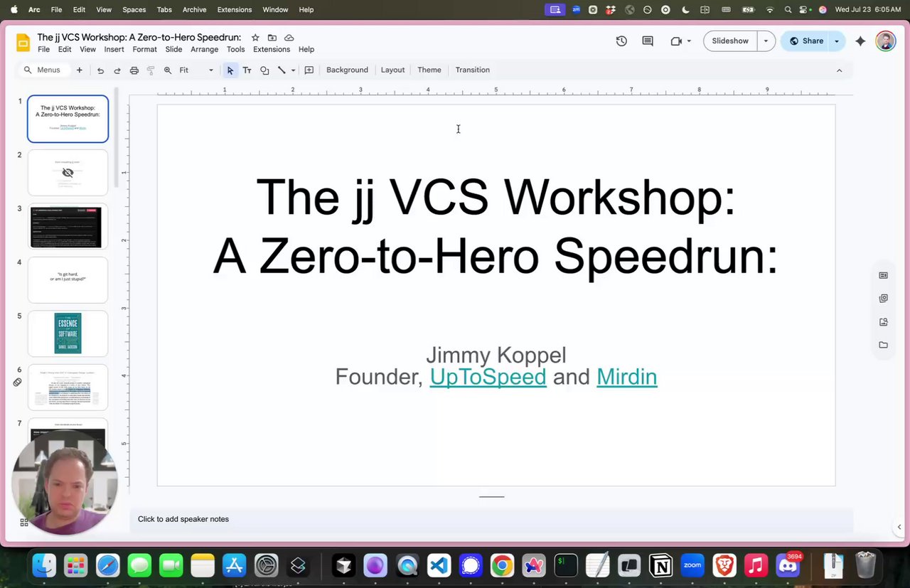Toggle hidden slide 2 eye icon

coord(68,172)
